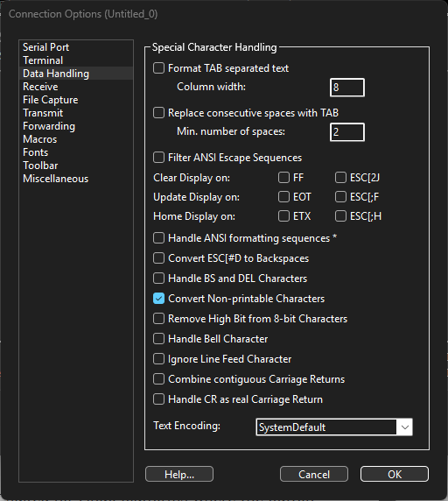Open the File Capture options page
The height and width of the screenshot is (501, 448).
point(76,100)
